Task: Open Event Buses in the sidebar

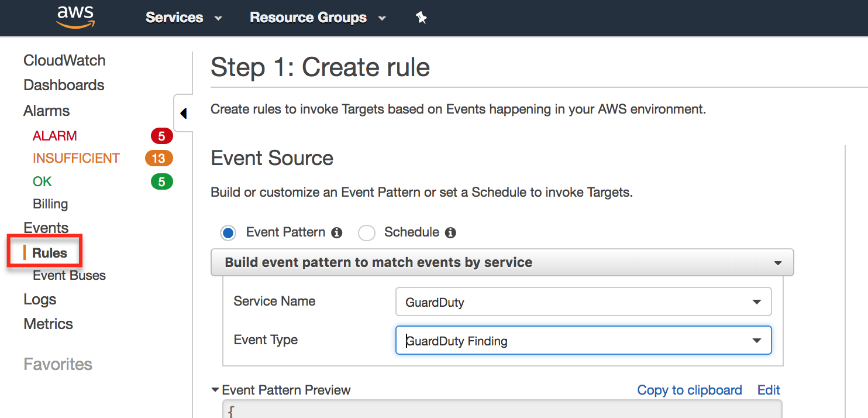Action: coord(69,275)
